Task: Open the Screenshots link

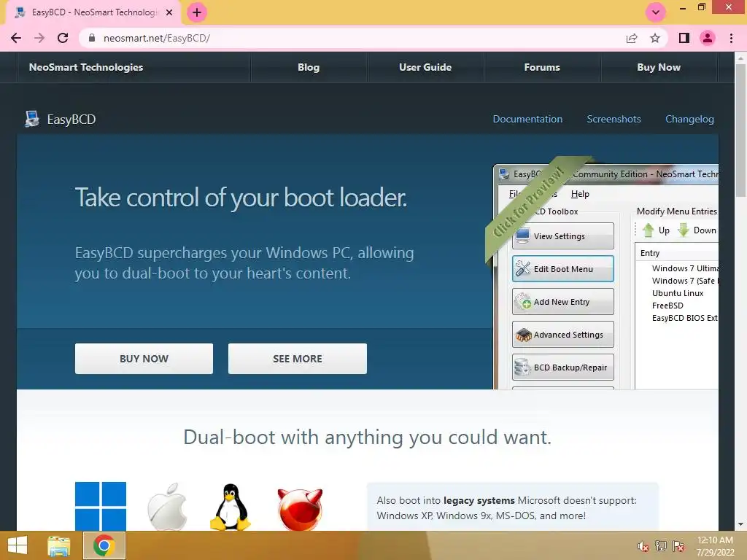Action: coord(614,119)
